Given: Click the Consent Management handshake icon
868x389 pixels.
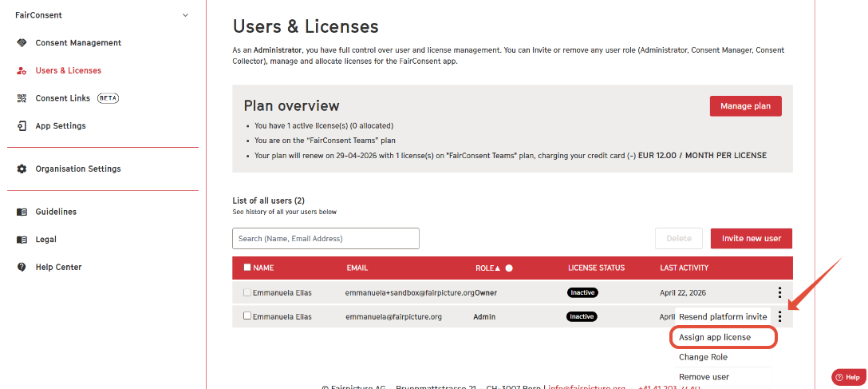Looking at the screenshot, I should (x=22, y=42).
